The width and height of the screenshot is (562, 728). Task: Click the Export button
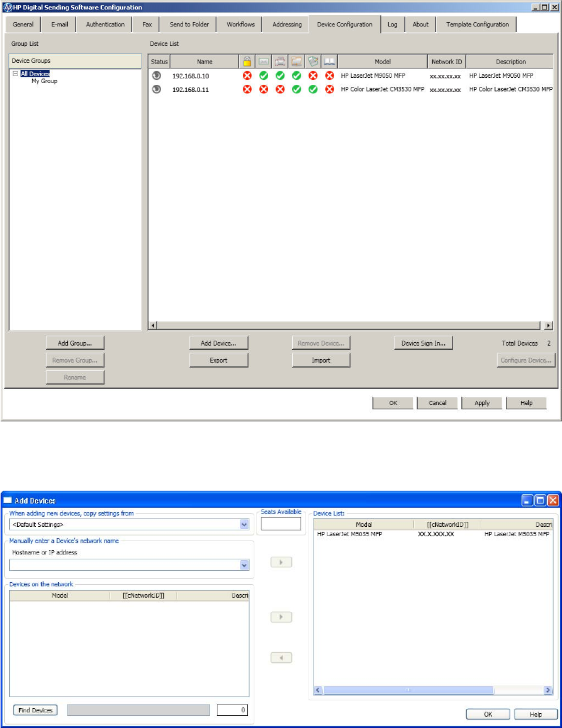218,360
